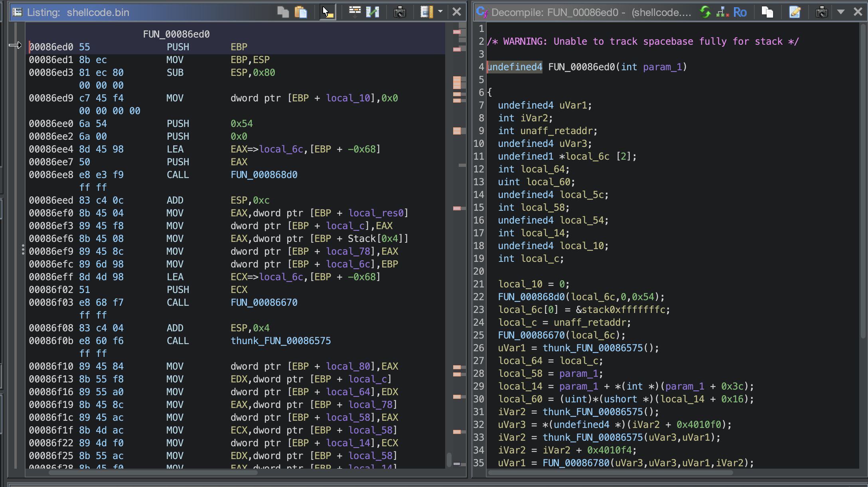The height and width of the screenshot is (487, 868).
Task: Click the local_res0 operand at address 00086ef0
Action: (376, 213)
